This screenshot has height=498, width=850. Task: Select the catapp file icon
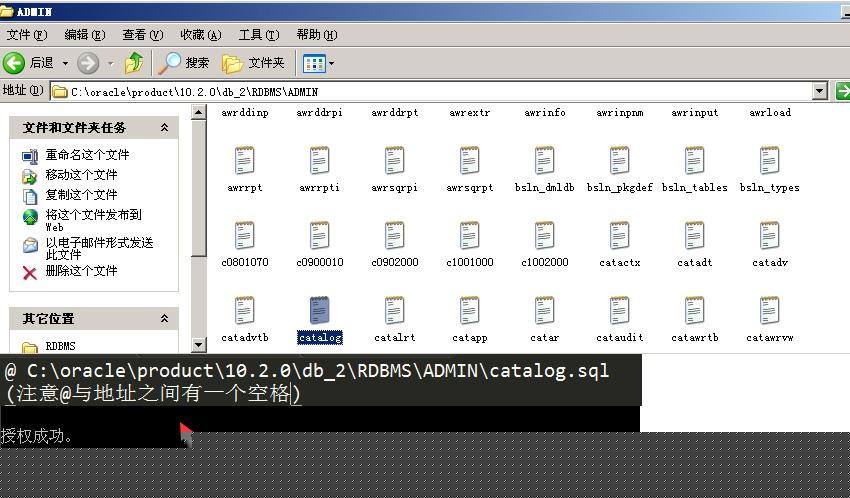(x=469, y=311)
